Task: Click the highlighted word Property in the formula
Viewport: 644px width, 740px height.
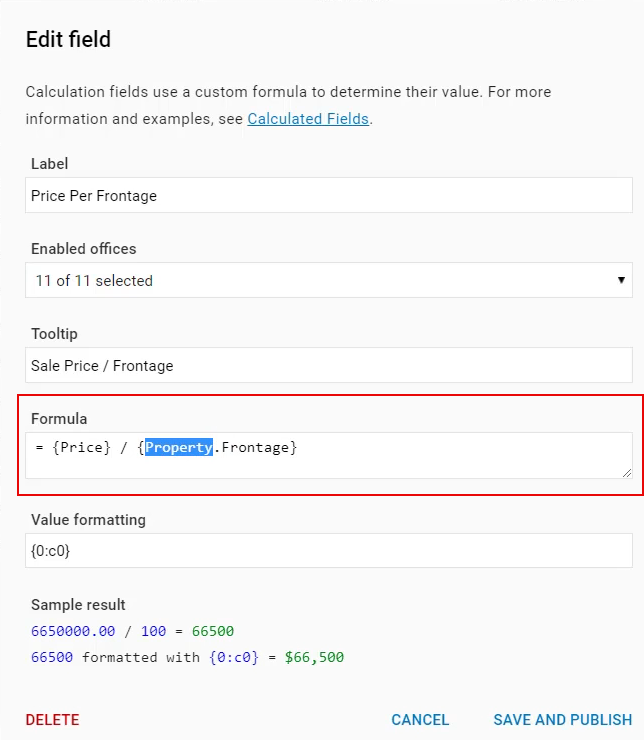Action: [179, 447]
